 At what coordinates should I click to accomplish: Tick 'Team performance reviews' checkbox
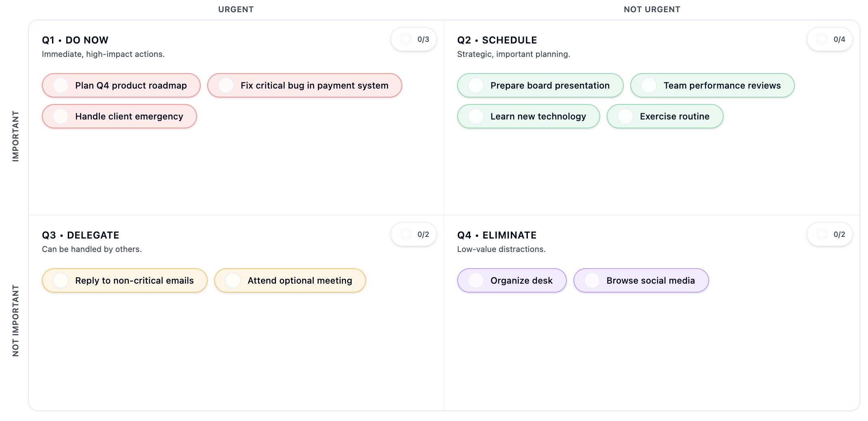[x=649, y=85]
